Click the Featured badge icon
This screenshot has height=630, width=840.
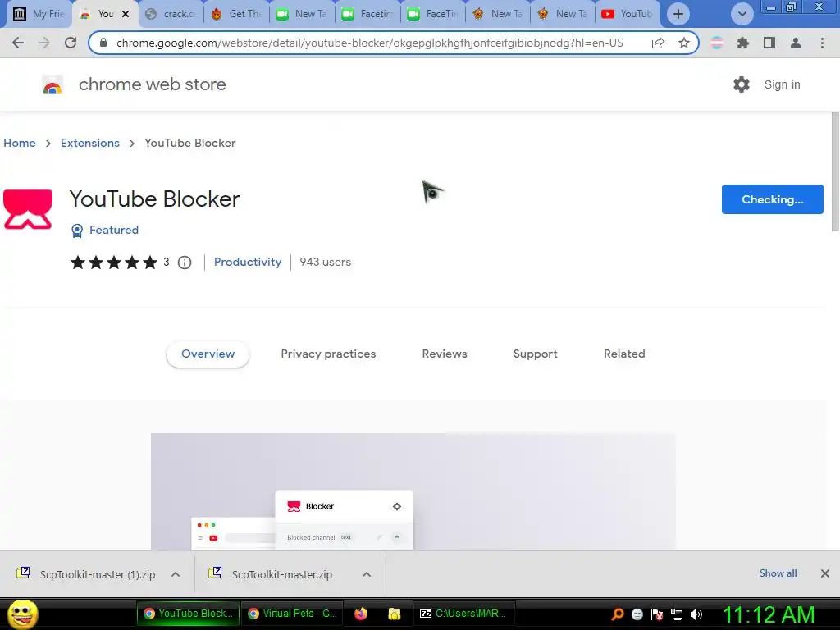point(77,231)
